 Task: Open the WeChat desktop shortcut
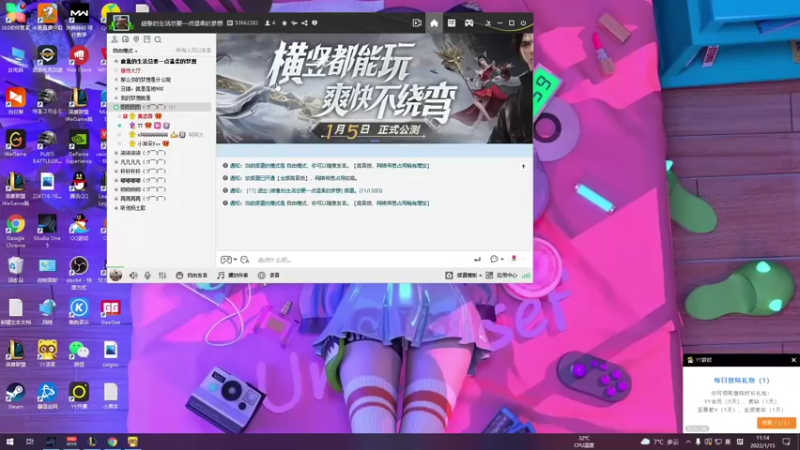tap(79, 354)
